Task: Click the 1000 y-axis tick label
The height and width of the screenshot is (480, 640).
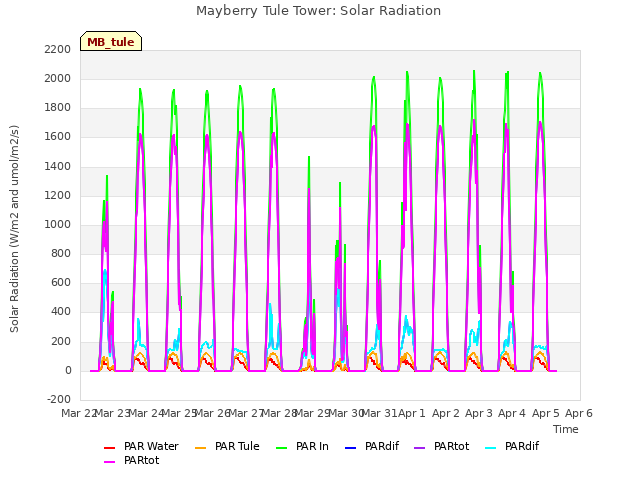Action: pyautogui.click(x=58, y=224)
